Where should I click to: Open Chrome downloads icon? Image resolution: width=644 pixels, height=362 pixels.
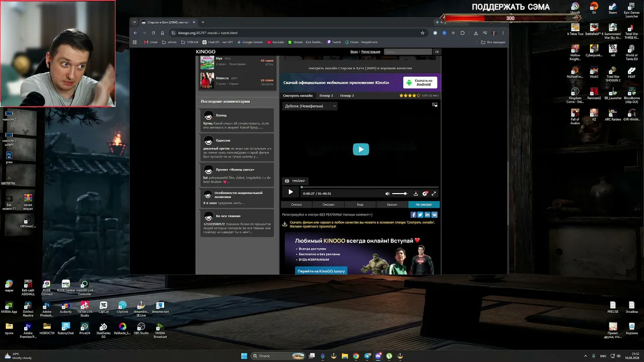(x=476, y=33)
